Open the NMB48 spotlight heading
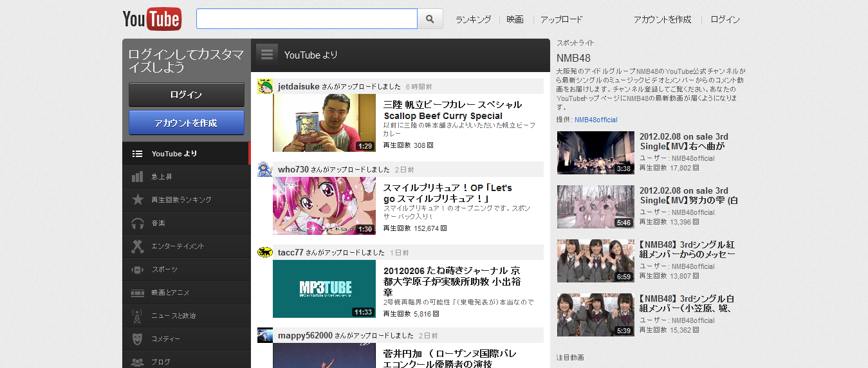Screen dimensions: 868x368 [573, 59]
